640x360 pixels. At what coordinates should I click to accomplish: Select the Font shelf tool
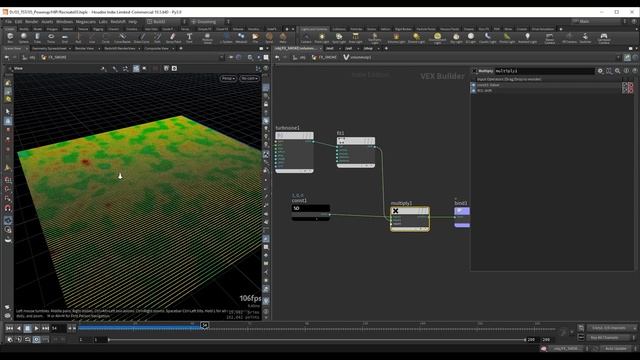[189, 38]
